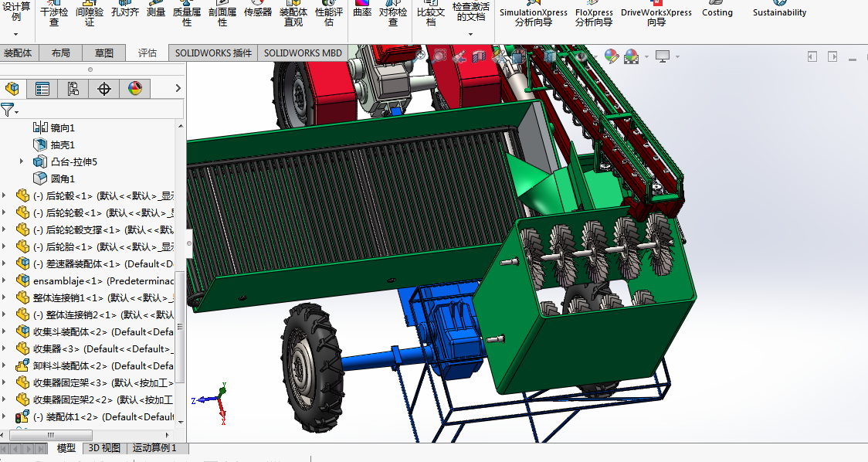868x462 pixels.
Task: Select the 卸料斗装配体<2> assembly icon
Action: [22, 365]
